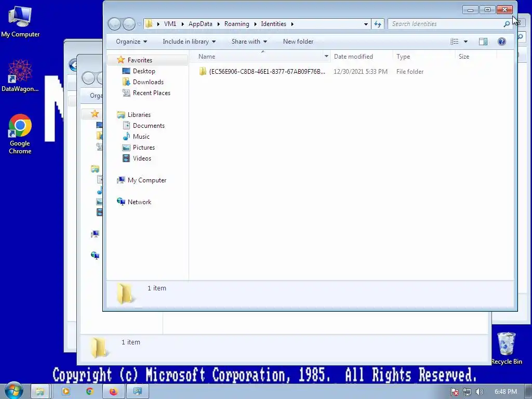Select My Computer in navigation pane
This screenshot has width=532, height=399.
tap(147, 180)
